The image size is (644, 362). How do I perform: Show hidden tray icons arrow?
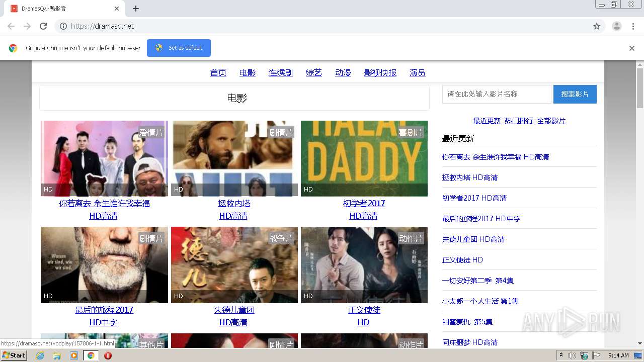click(x=561, y=355)
